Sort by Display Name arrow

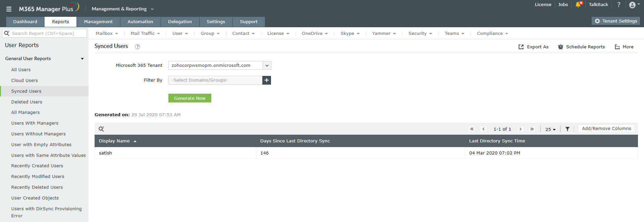point(135,141)
